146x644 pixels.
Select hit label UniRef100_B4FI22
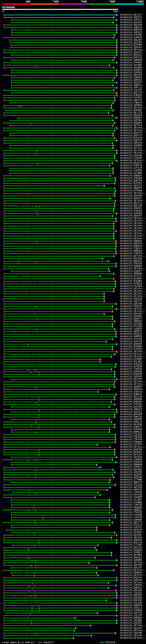click(131, 58)
